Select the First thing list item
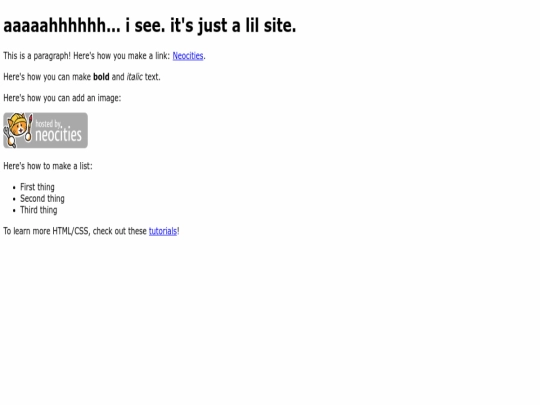 (x=37, y=187)
